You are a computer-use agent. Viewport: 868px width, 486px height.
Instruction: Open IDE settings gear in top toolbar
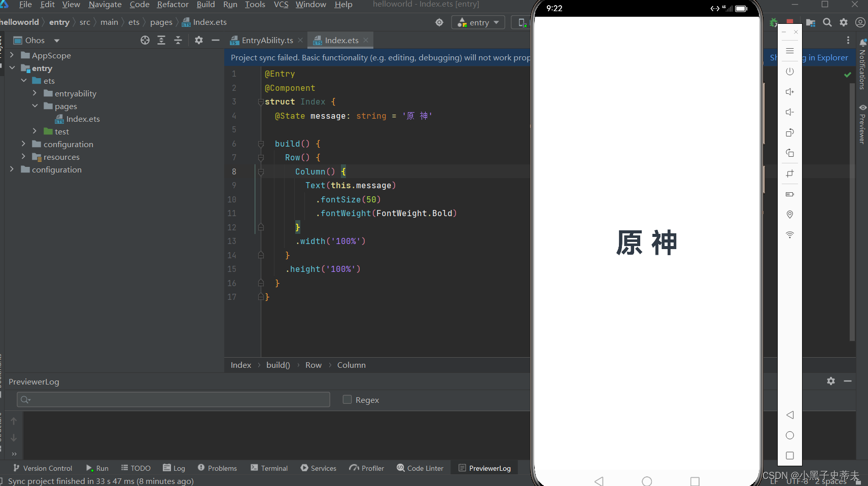[x=844, y=22]
